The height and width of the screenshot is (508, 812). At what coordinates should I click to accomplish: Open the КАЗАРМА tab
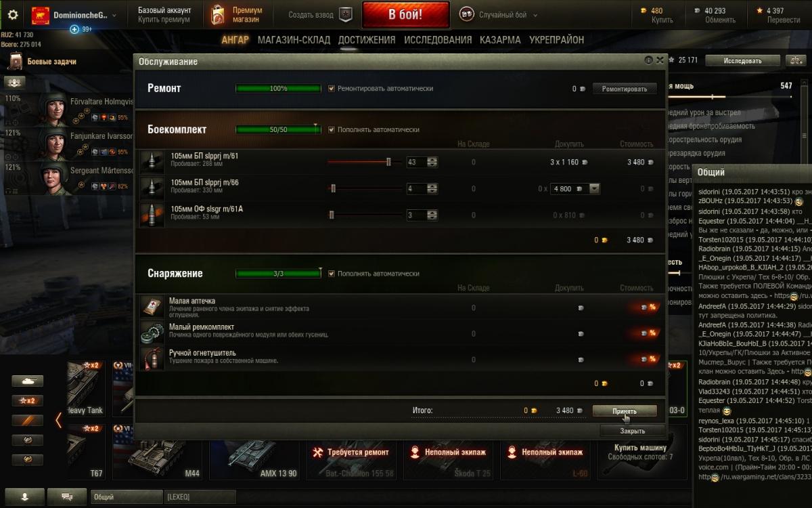(x=500, y=40)
